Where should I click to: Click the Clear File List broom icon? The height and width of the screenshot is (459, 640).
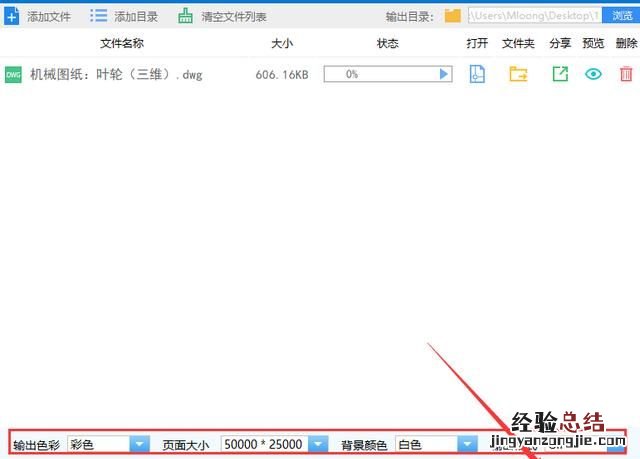click(185, 16)
